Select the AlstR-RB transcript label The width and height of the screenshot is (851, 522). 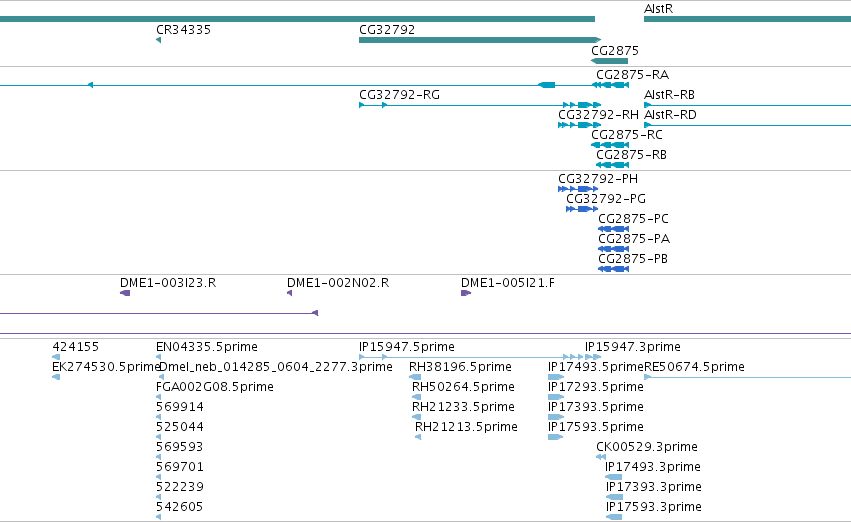[669, 95]
